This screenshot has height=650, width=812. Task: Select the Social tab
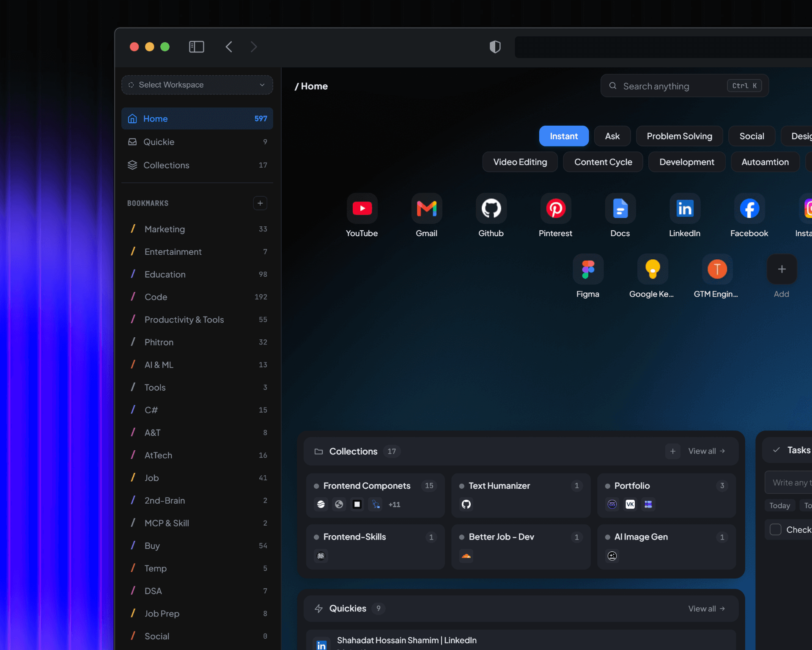tap(752, 136)
